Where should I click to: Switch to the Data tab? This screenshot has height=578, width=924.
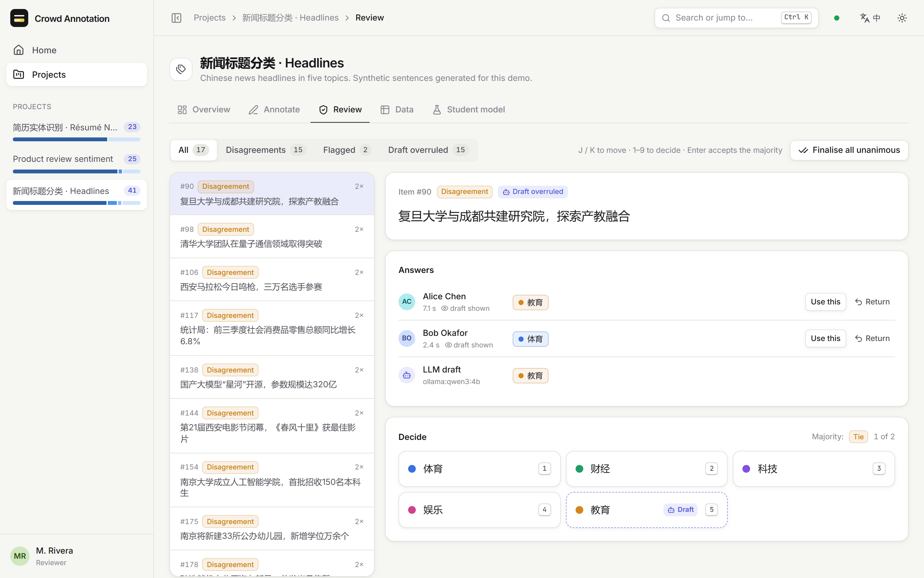pos(397,110)
